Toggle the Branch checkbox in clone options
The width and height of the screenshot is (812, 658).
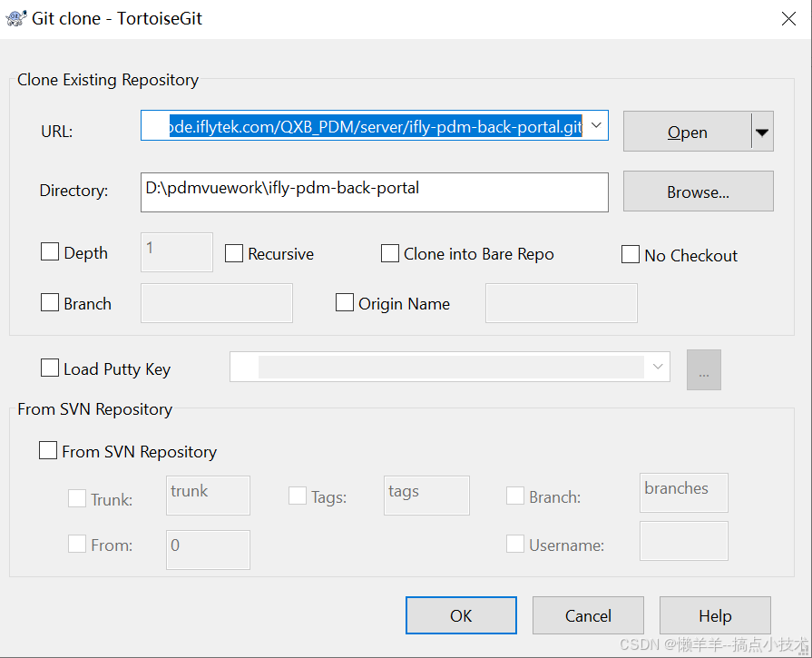pyautogui.click(x=50, y=302)
